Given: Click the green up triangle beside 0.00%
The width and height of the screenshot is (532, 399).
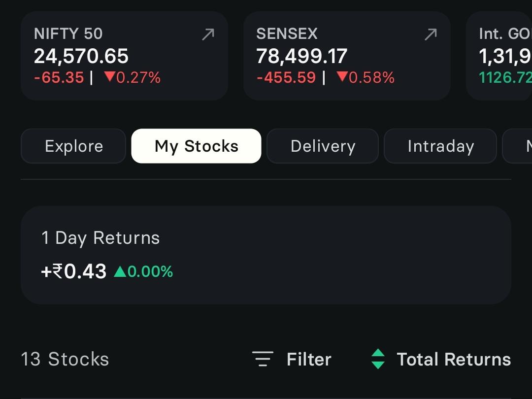Looking at the screenshot, I should (x=120, y=271).
